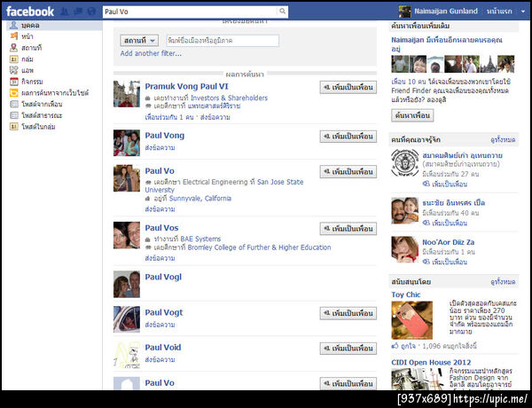Add Pramuk Vong Paul VI as friend
This screenshot has width=532, height=408.
click(x=348, y=87)
